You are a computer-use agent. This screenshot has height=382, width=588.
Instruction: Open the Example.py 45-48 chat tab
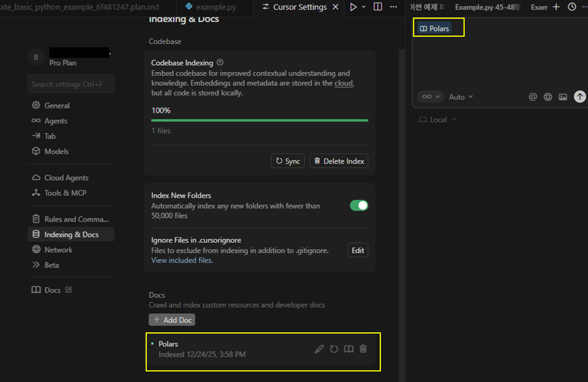(487, 7)
